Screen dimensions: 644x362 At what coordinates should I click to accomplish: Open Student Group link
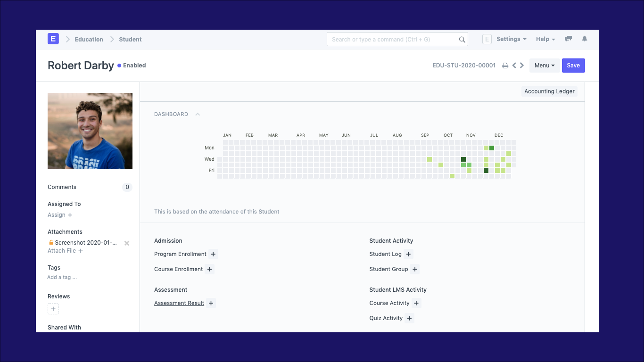[x=389, y=269]
